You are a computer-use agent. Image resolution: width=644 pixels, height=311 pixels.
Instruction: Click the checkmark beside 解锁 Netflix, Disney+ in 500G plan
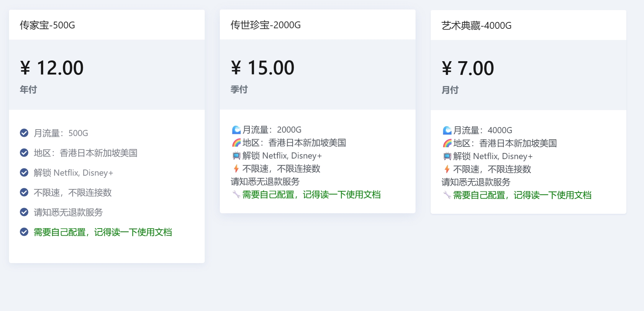click(x=24, y=173)
